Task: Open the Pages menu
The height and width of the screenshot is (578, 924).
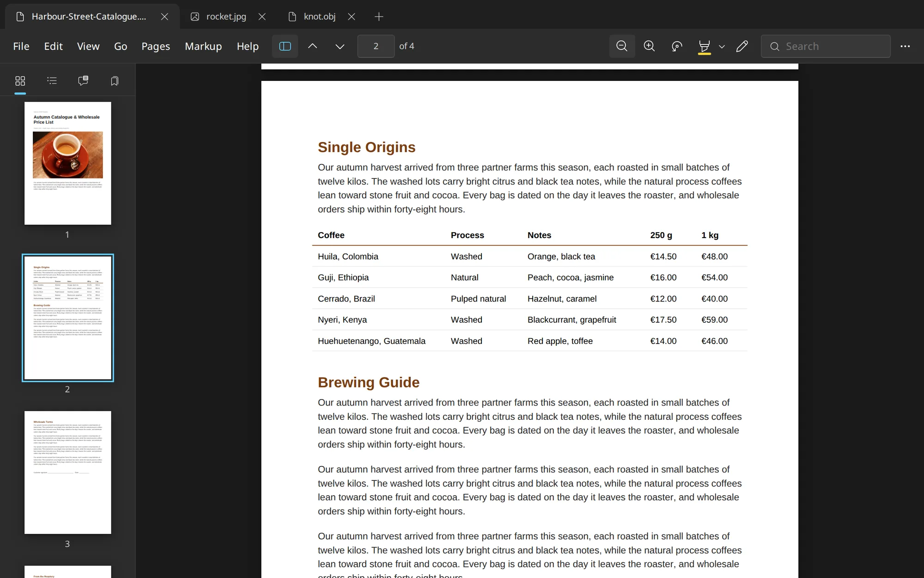Action: click(156, 46)
